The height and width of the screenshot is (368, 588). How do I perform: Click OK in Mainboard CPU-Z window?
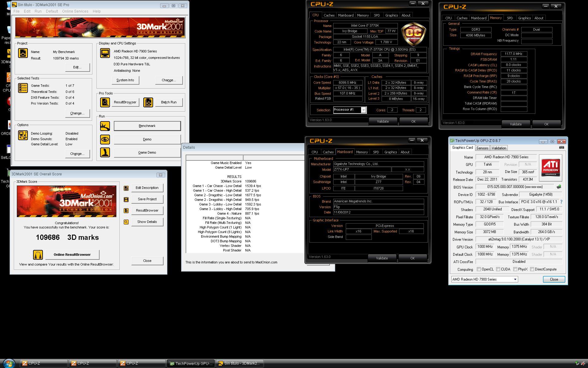[x=413, y=258]
